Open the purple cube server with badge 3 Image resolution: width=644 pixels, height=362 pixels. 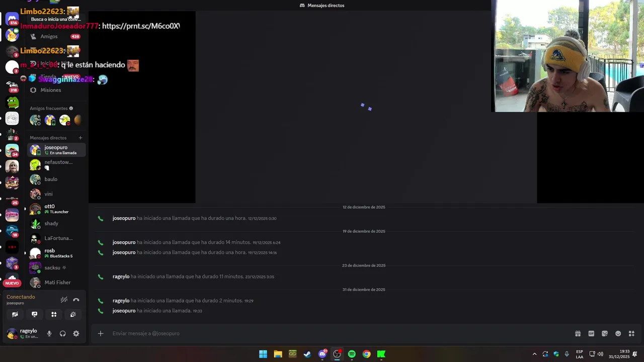click(x=12, y=263)
